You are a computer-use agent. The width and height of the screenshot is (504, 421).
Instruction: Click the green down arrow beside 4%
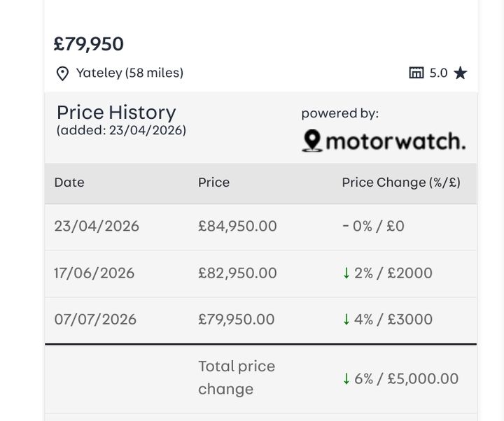[x=346, y=320]
